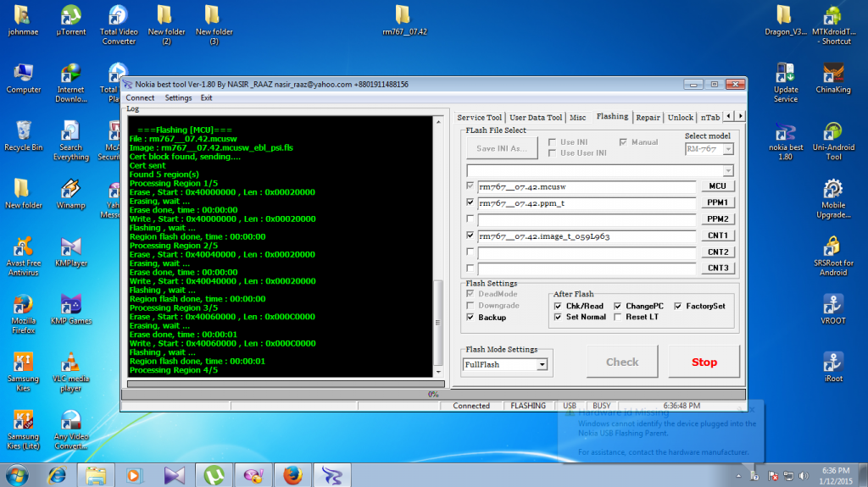Uncheck the FactorySet option

[678, 306]
